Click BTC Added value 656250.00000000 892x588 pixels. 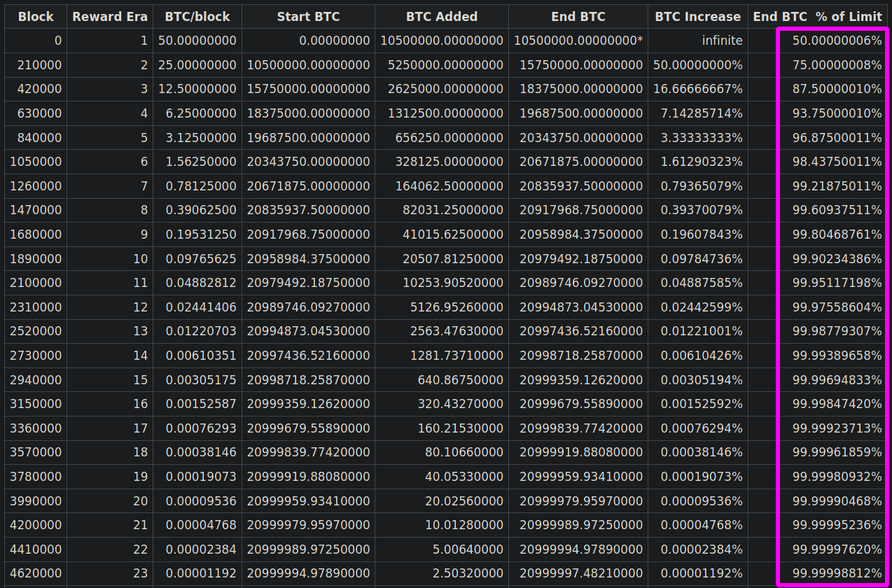pyautogui.click(x=442, y=138)
